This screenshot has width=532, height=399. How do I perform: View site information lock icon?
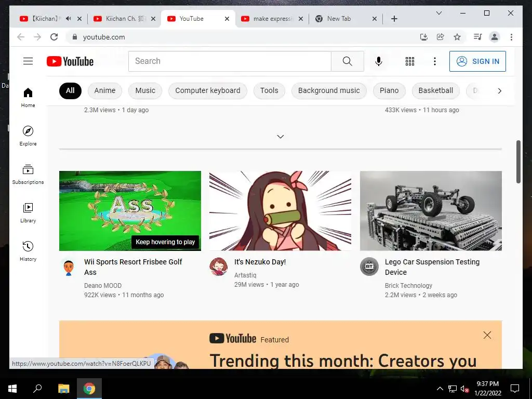[x=75, y=37]
